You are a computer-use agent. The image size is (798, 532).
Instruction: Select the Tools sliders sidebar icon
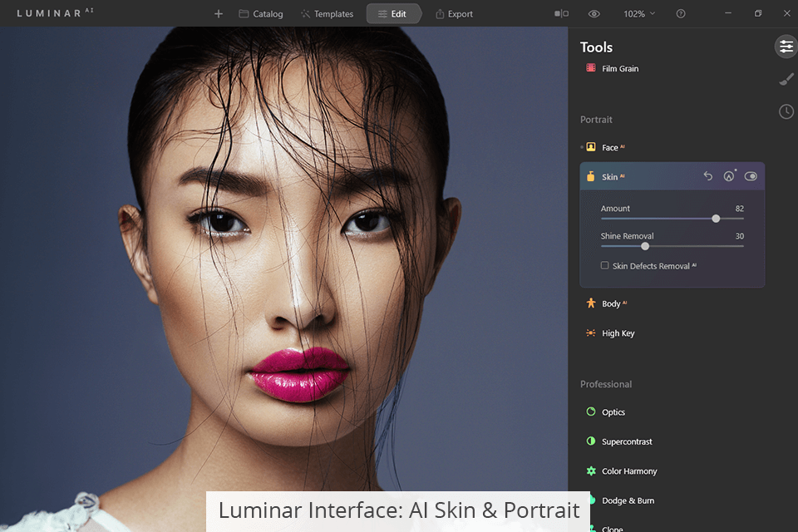pos(786,47)
